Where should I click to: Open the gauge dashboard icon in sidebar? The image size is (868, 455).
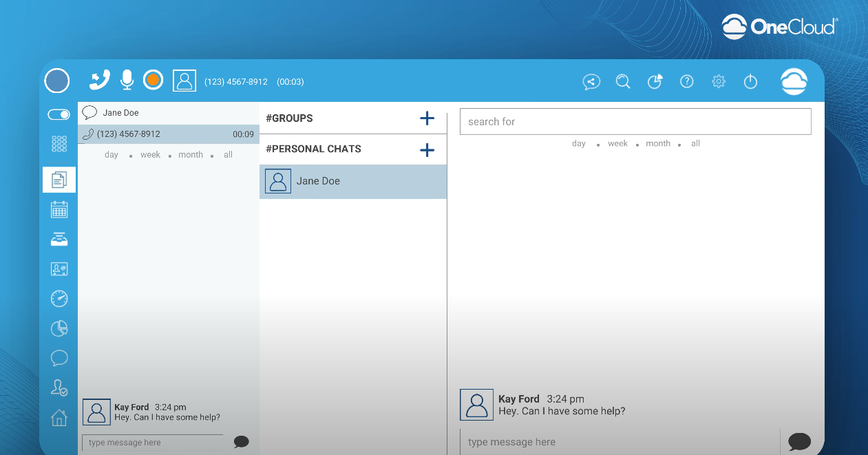click(x=59, y=299)
